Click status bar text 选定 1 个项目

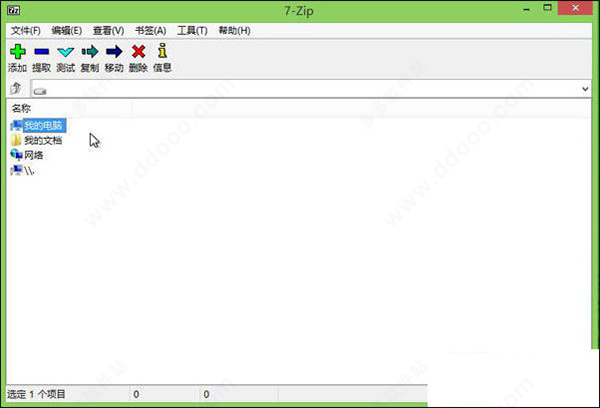pos(36,394)
